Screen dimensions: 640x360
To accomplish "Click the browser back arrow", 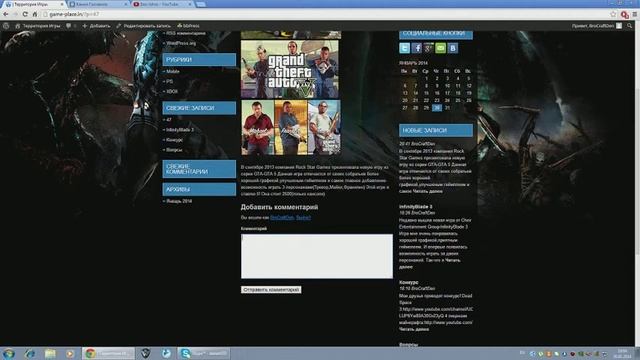I will click(6, 14).
